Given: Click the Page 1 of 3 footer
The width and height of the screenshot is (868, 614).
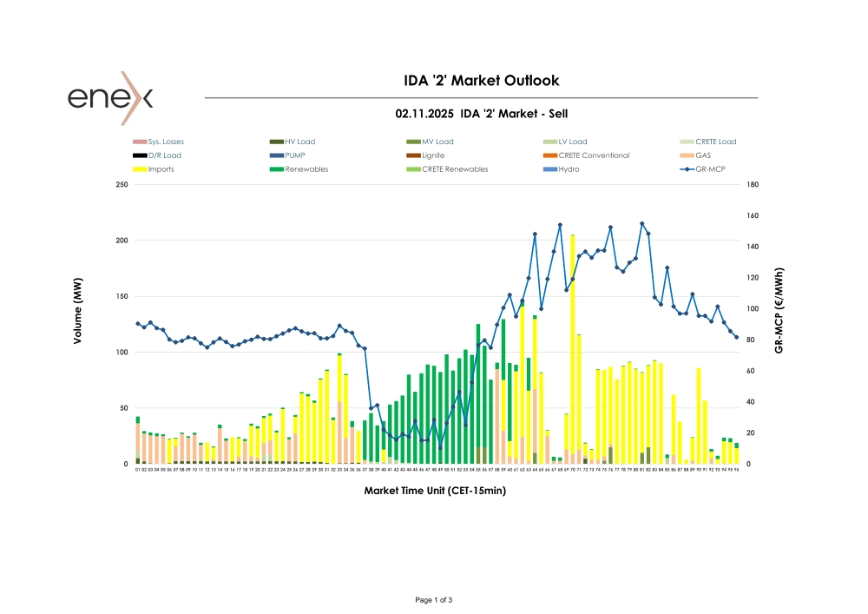Looking at the screenshot, I should pos(434,600).
